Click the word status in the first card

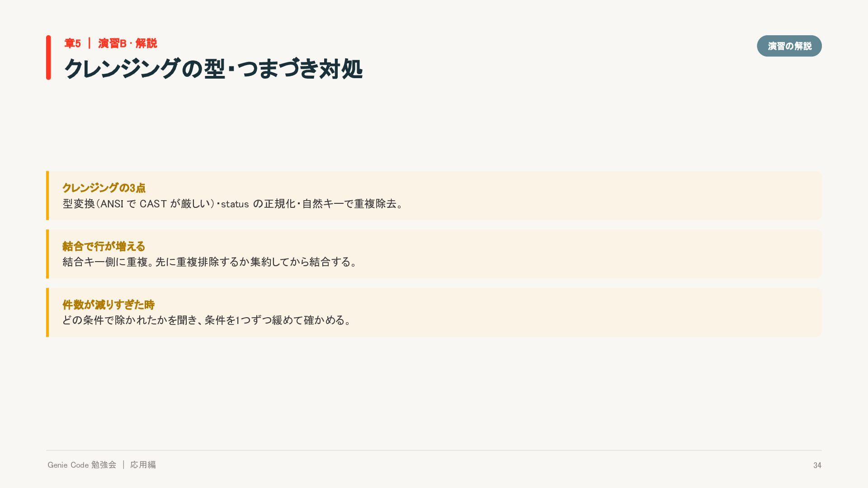pyautogui.click(x=235, y=204)
